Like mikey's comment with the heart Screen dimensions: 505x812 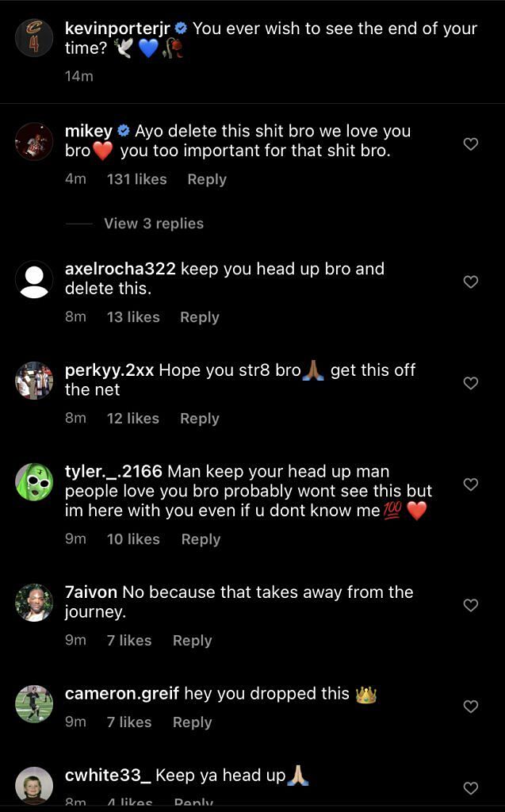(471, 144)
